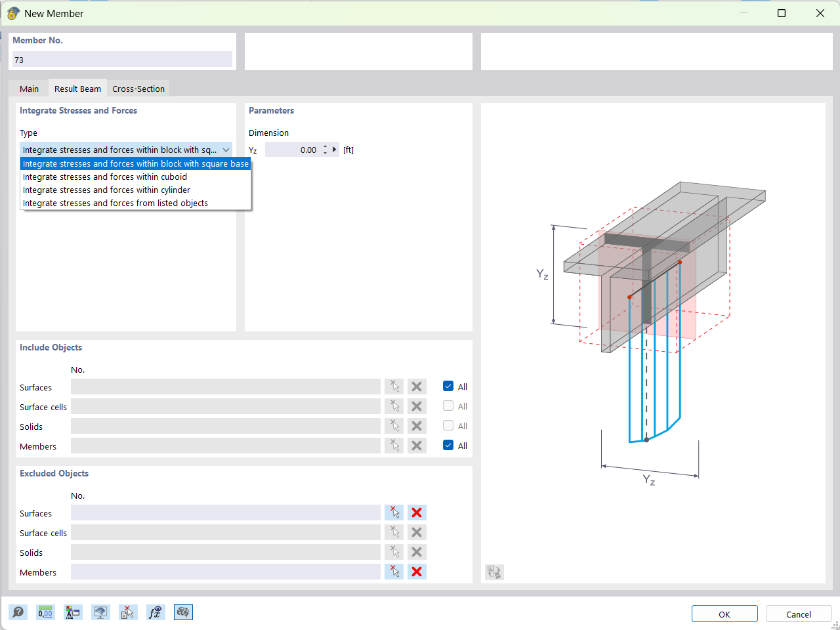Uncheck All for included Members
Image resolution: width=840 pixels, height=630 pixels.
click(x=448, y=445)
